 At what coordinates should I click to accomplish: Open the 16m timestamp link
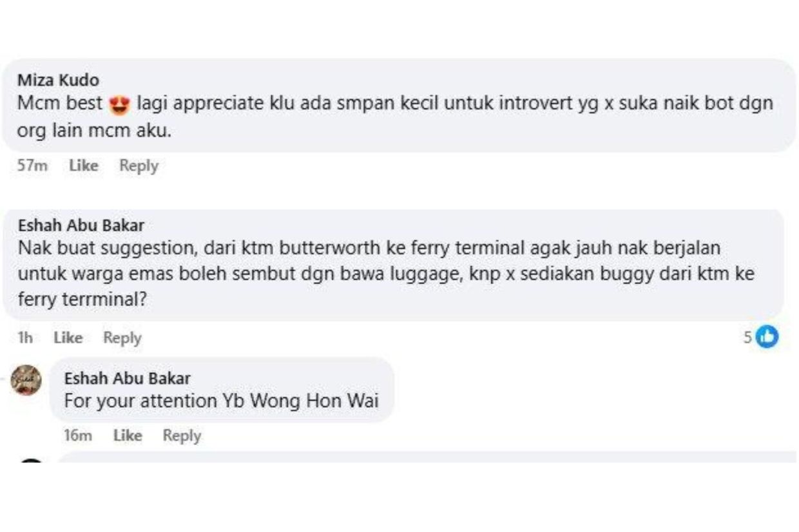pos(78,435)
